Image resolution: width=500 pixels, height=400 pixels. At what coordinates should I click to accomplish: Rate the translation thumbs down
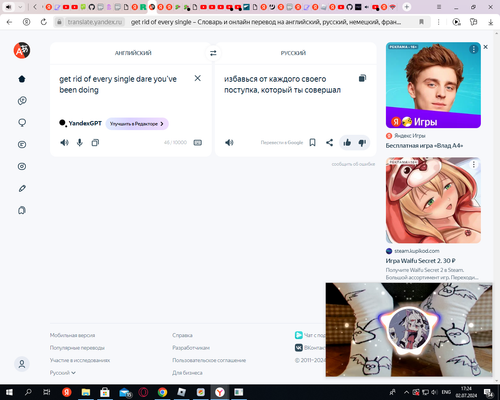coord(362,143)
